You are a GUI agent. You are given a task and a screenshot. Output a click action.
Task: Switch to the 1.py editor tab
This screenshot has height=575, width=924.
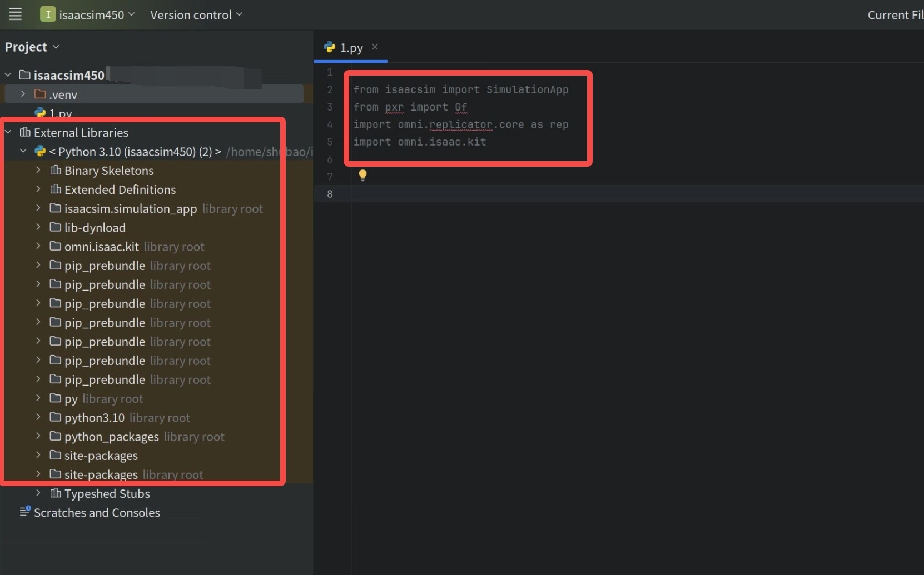pyautogui.click(x=351, y=48)
